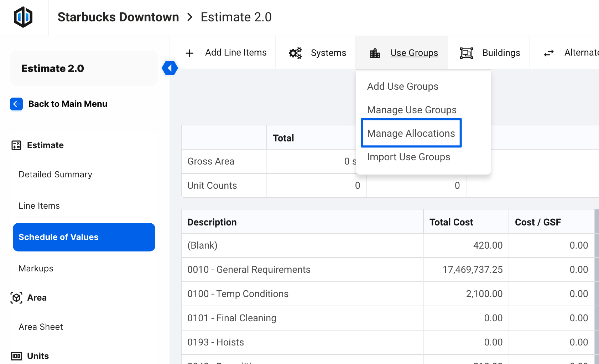Click the Buildings icon in the toolbar
This screenshot has width=599, height=364.
(x=467, y=53)
